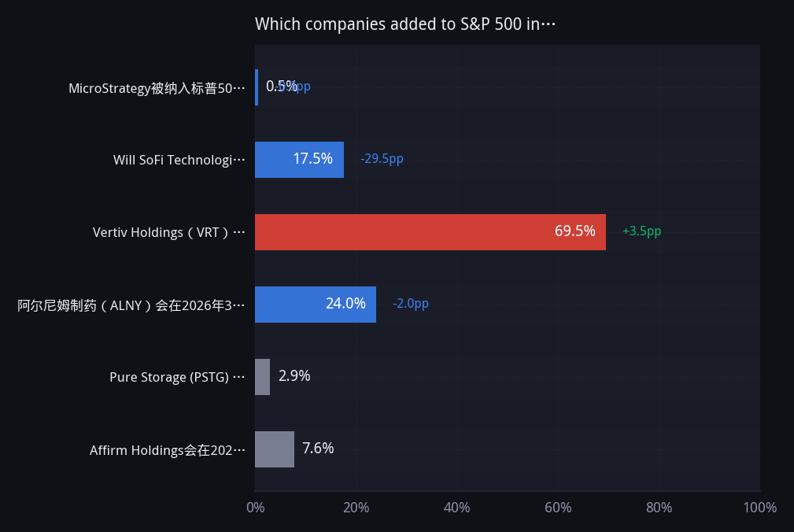Screen dimensions: 794x532
Task: Click the 0% axis tick label
Action: coord(255,507)
